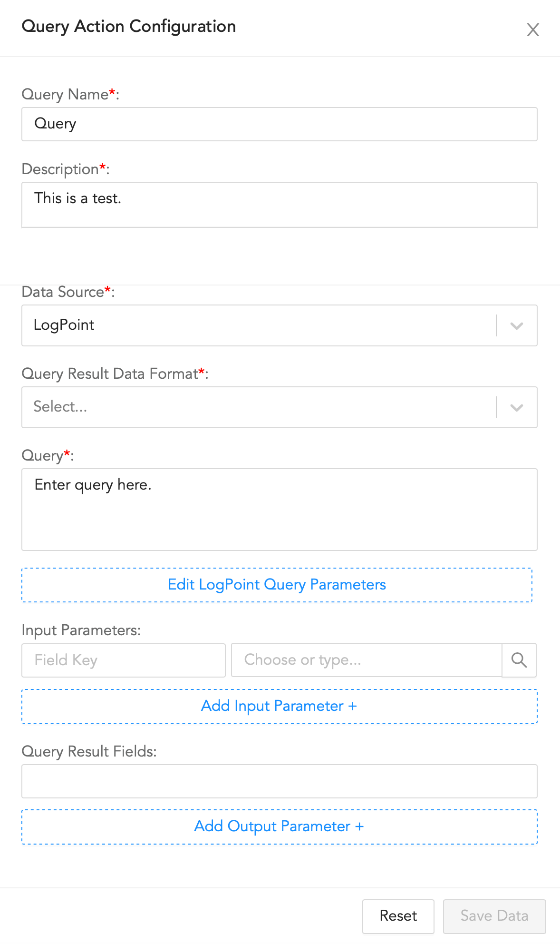Click the Query field saying Enter query here

click(279, 509)
